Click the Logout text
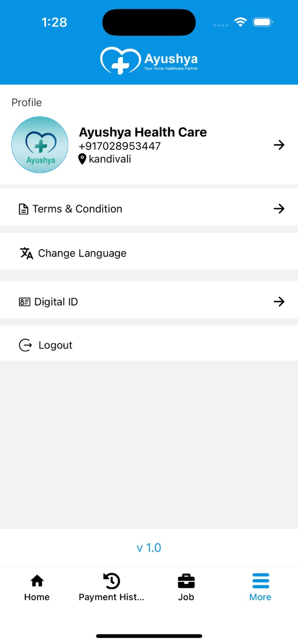The image size is (298, 644). [55, 345]
